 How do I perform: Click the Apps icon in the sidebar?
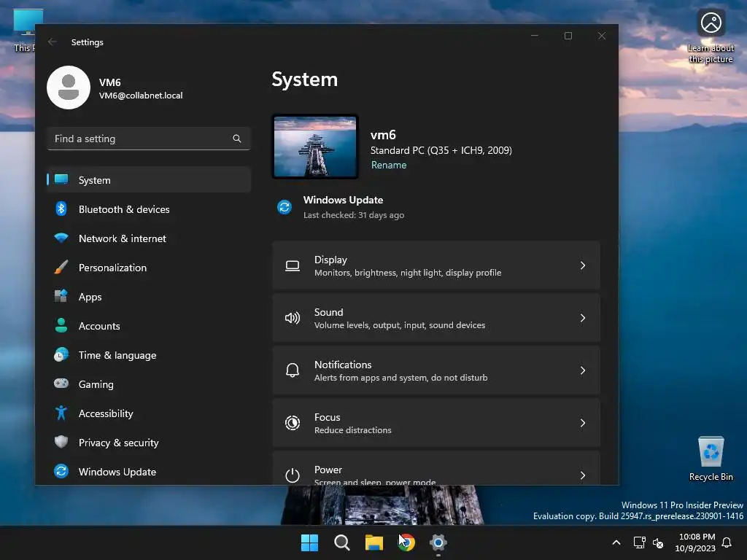coord(61,296)
